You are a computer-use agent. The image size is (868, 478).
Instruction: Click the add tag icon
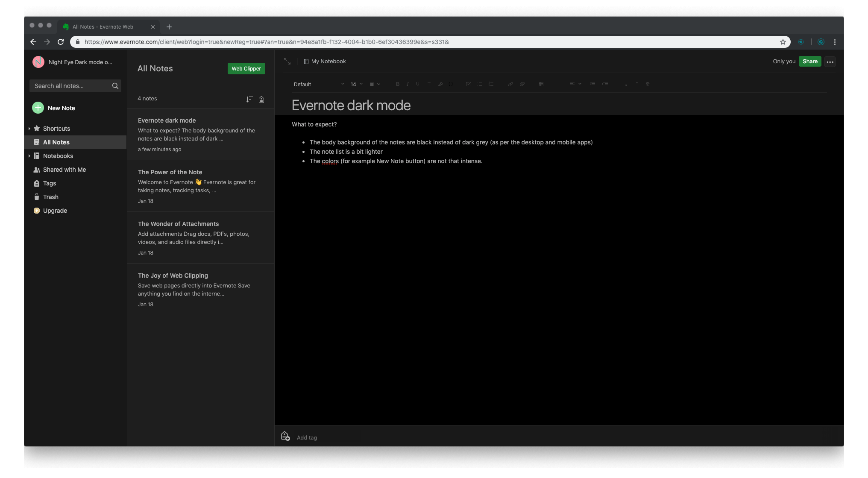coord(285,436)
